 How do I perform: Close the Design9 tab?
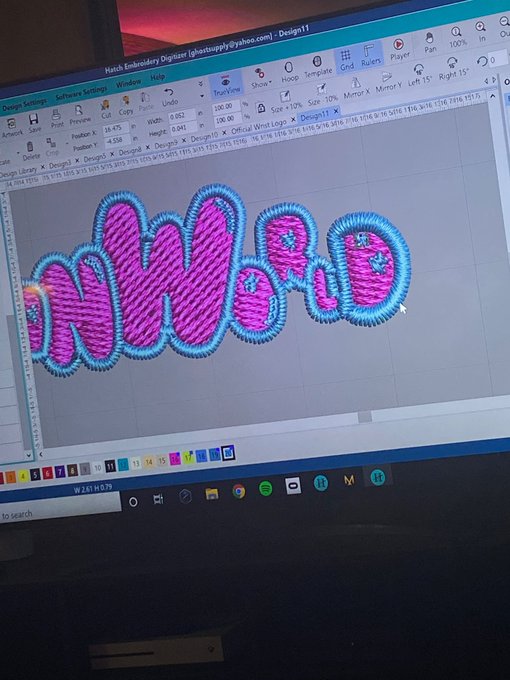tap(183, 141)
